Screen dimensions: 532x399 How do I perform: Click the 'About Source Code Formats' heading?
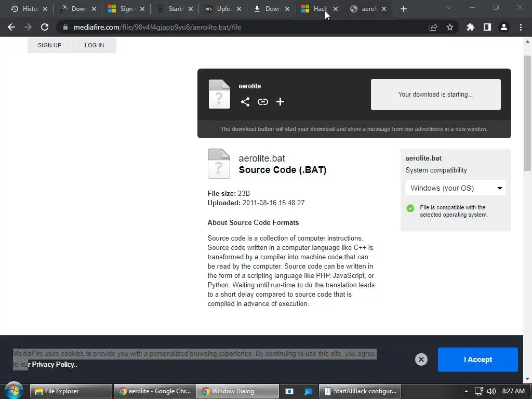[253, 222]
